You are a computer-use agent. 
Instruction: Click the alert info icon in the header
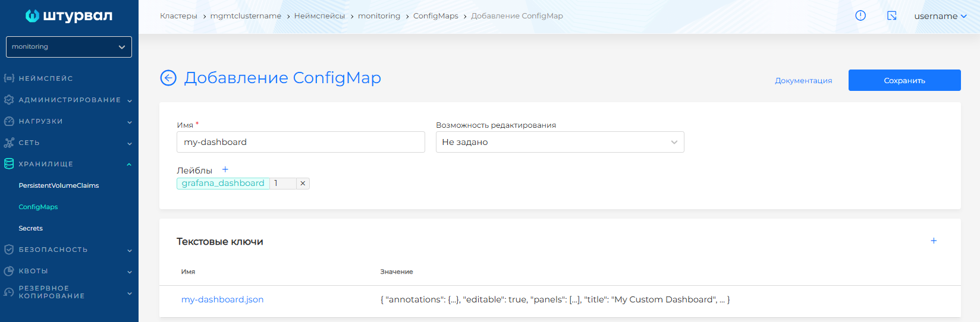click(860, 16)
